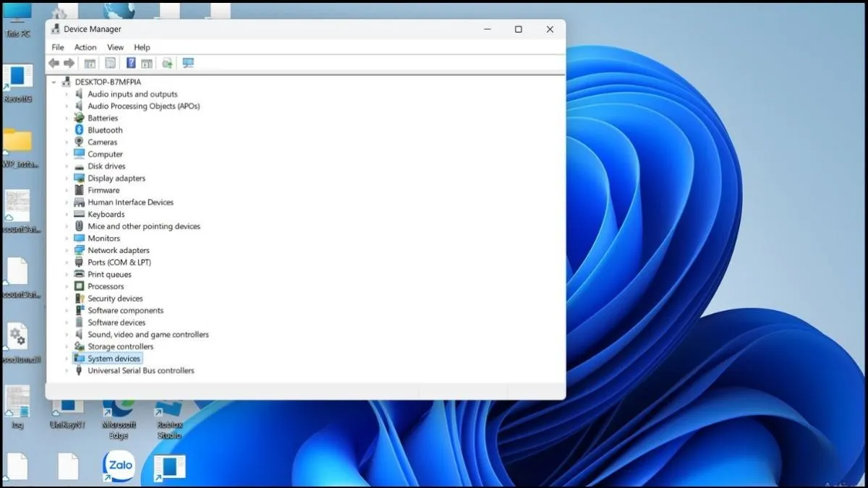
Task: Open the File menu
Action: [x=56, y=46]
